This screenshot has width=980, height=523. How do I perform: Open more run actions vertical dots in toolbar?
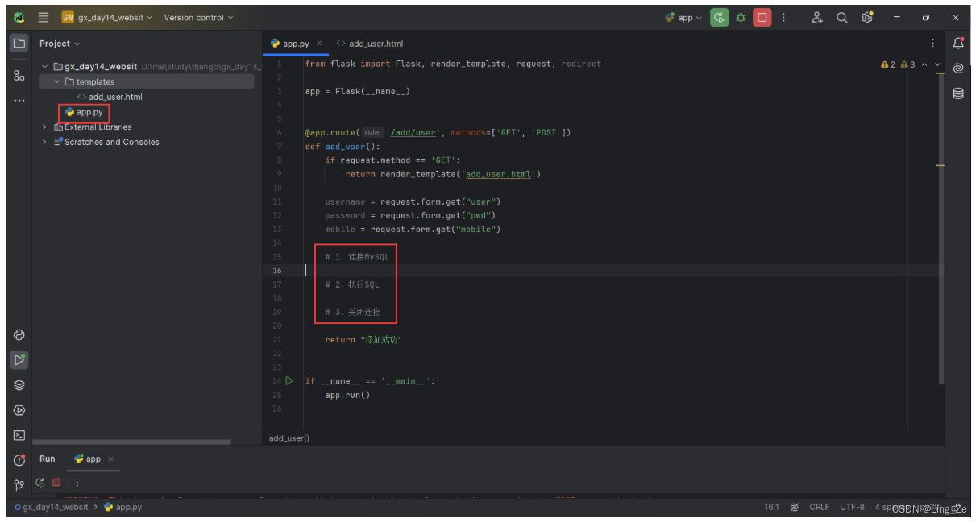(783, 17)
